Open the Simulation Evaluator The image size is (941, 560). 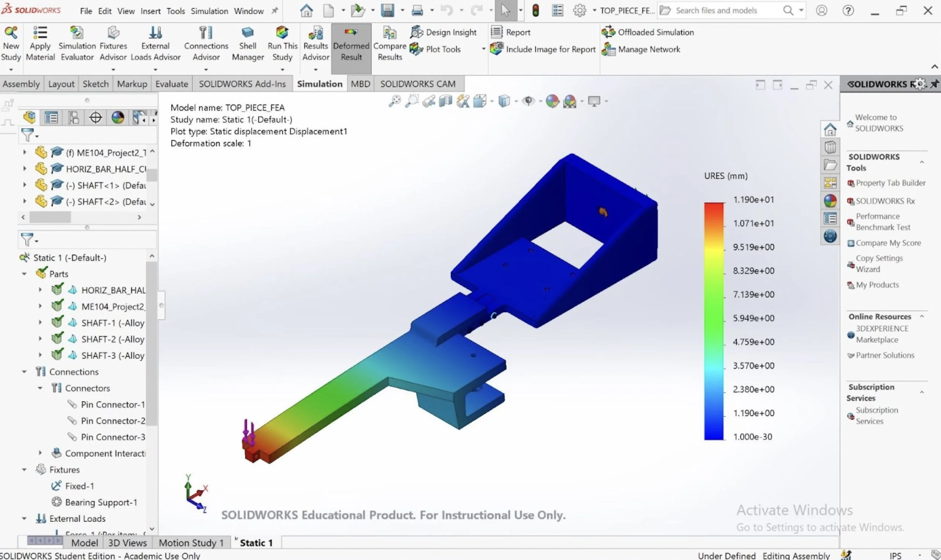click(77, 33)
